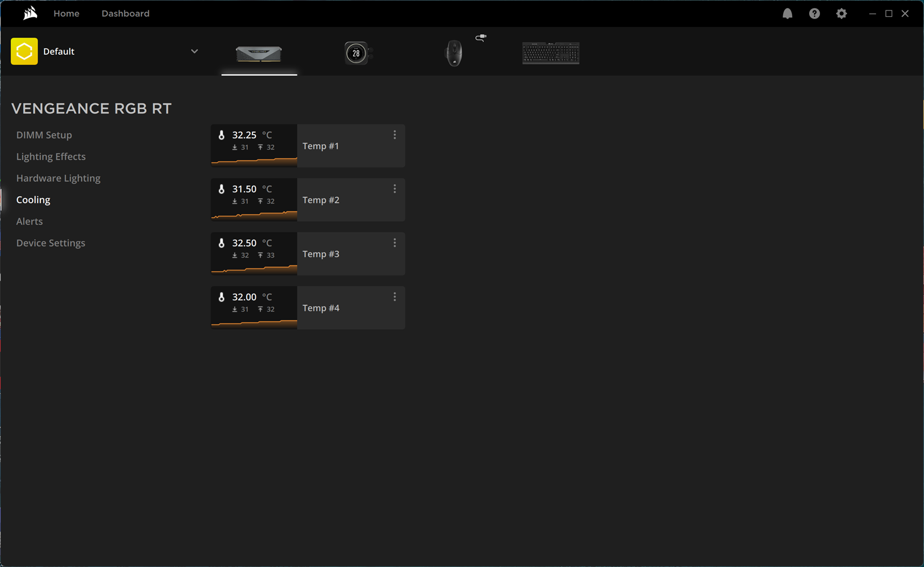
Task: Open DIMM Setup in the sidebar
Action: pyautogui.click(x=44, y=135)
